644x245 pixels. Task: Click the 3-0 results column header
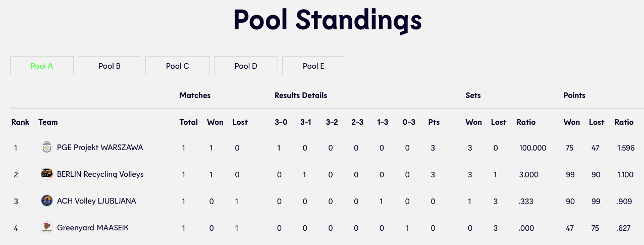[281, 122]
